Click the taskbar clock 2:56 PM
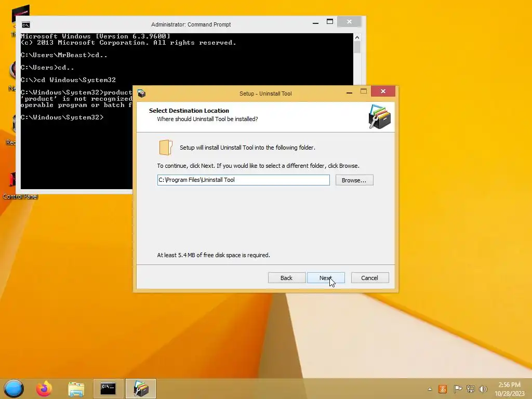This screenshot has width=532, height=399. (x=509, y=385)
